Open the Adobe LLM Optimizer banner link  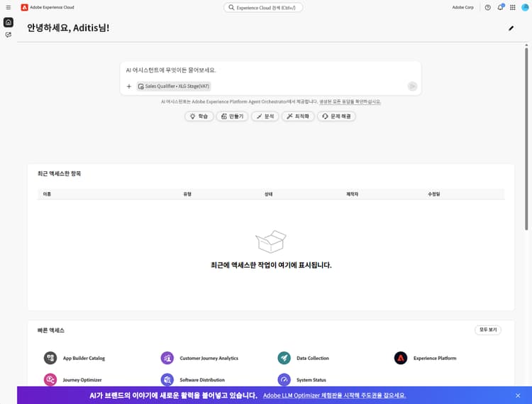click(335, 395)
